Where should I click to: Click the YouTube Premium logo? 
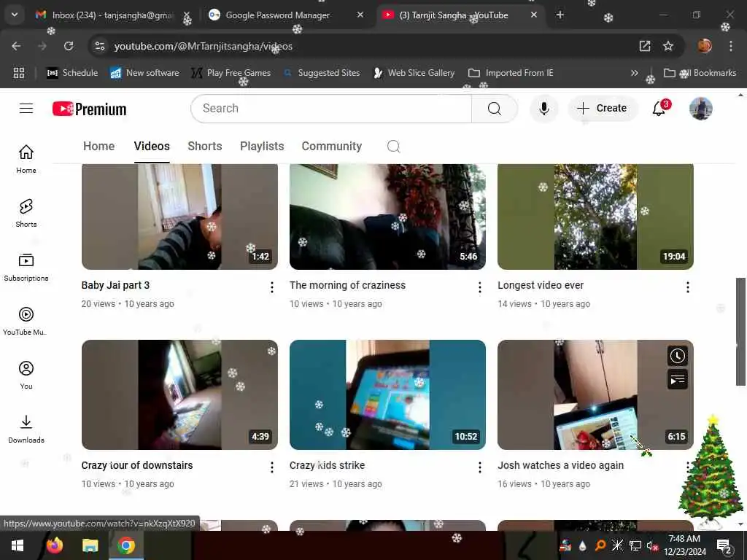coord(90,109)
